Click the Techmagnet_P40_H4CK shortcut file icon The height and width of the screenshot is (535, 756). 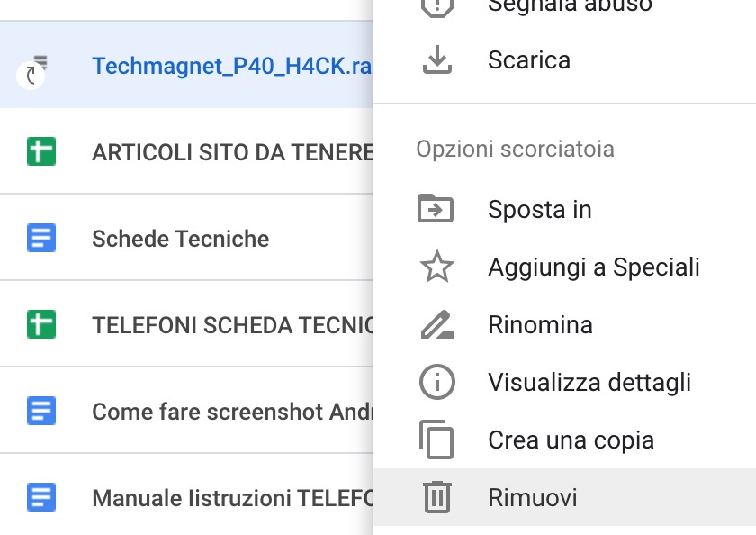point(36,68)
